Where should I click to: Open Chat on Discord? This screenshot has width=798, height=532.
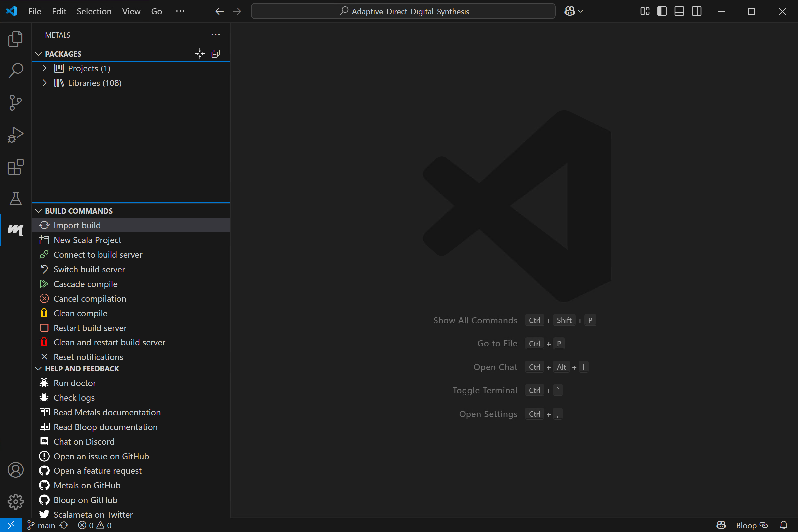[x=131, y=441]
